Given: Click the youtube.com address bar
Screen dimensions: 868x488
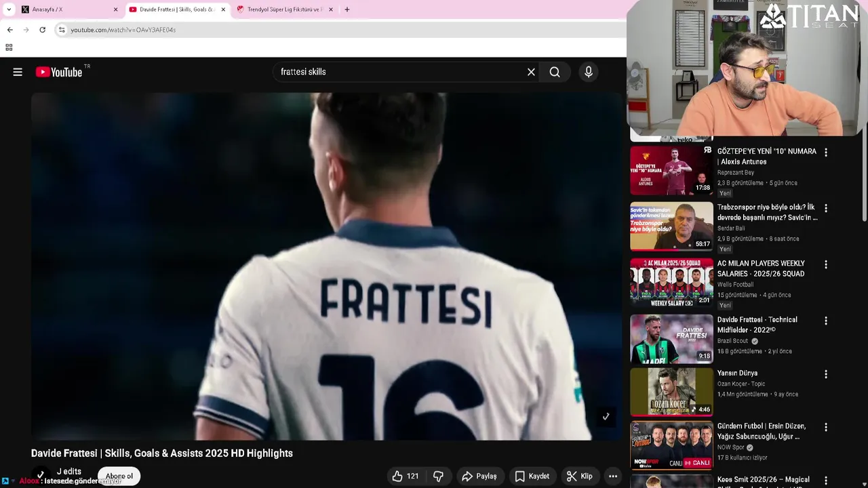Looking at the screenshot, I should click(x=339, y=30).
